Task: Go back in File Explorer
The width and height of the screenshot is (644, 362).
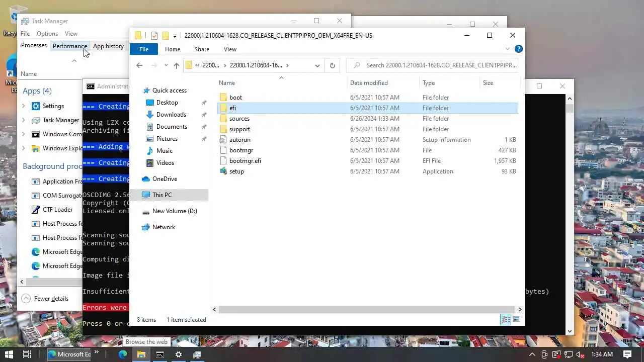Action: (x=139, y=65)
